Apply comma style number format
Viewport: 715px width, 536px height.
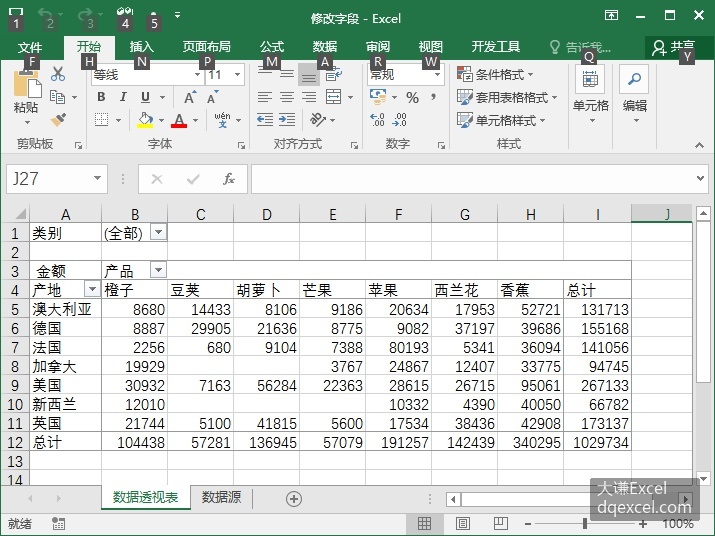433,97
